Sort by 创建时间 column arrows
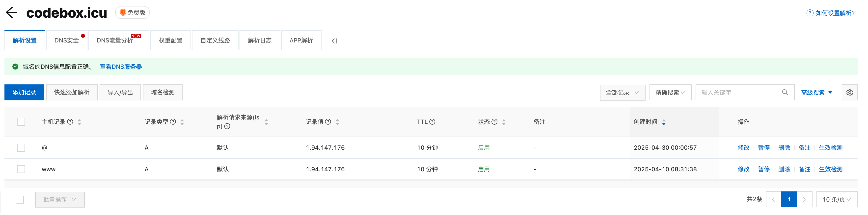868x215 pixels. [x=663, y=122]
